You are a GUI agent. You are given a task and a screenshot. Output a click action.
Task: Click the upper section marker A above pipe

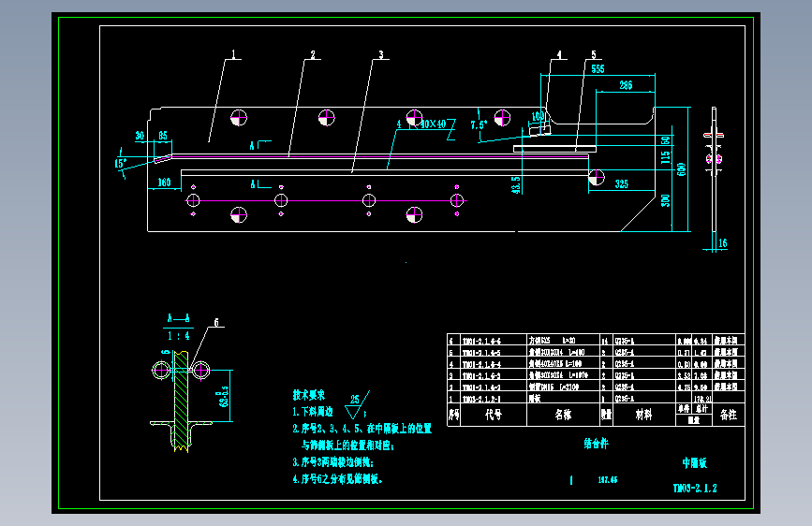click(252, 146)
